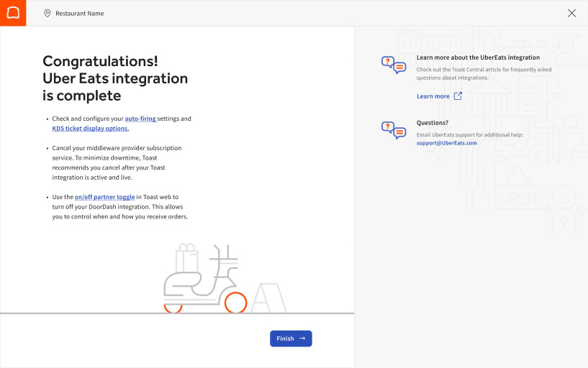Open KDS ticket display options link
Image resolution: width=588 pixels, height=368 pixels.
pyautogui.click(x=91, y=129)
